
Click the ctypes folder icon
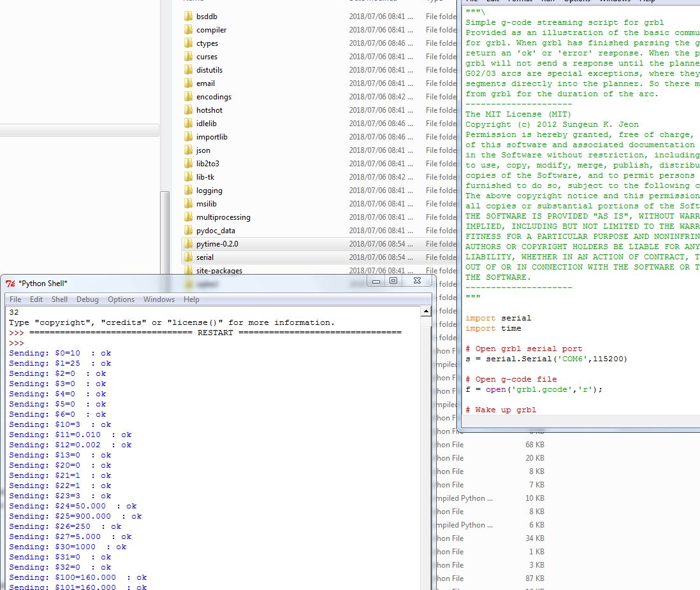click(189, 43)
